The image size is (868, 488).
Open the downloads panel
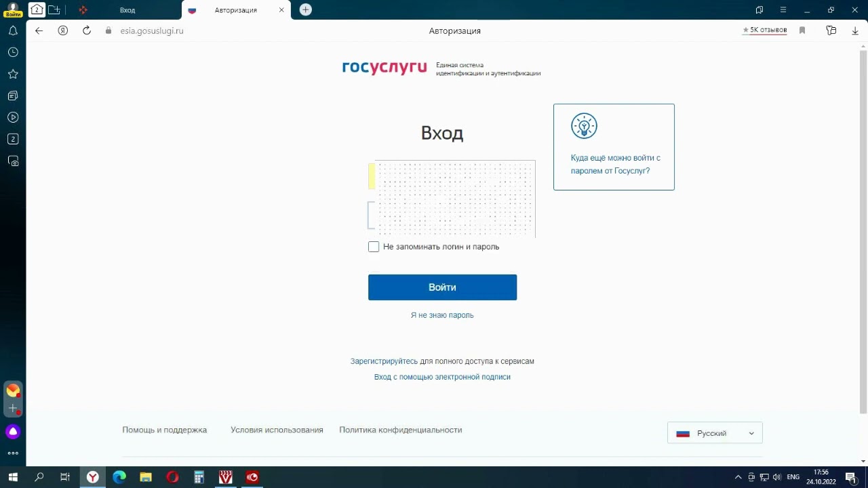click(855, 30)
